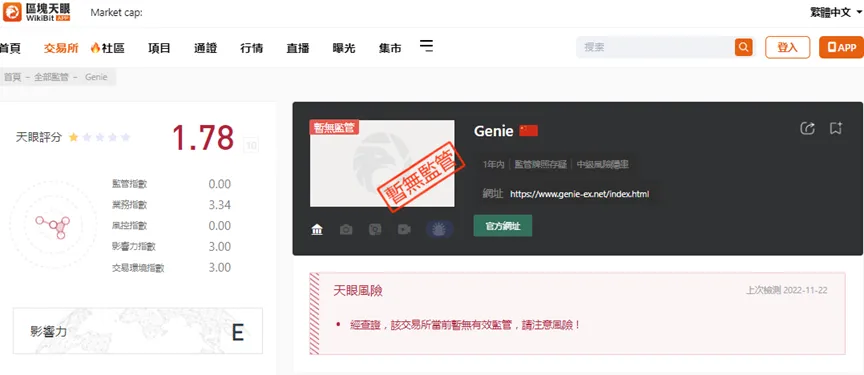Click the WikiBit logo icon
This screenshot has width=864, height=375.
click(12, 12)
